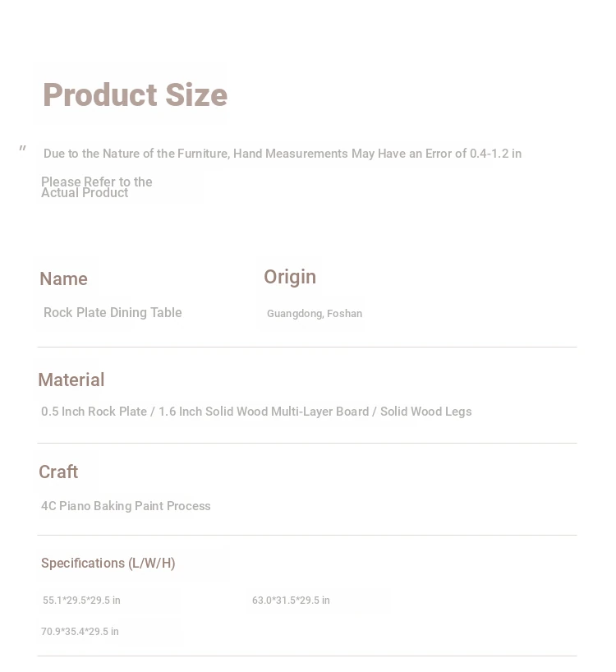Select the measurement error disclaimer text
616x672 pixels.
[x=283, y=154]
